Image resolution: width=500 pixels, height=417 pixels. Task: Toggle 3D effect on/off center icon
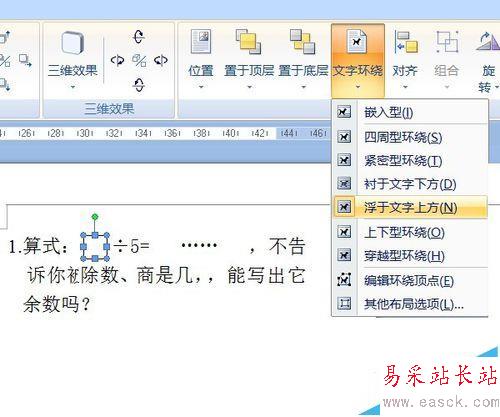pyautogui.click(x=139, y=61)
